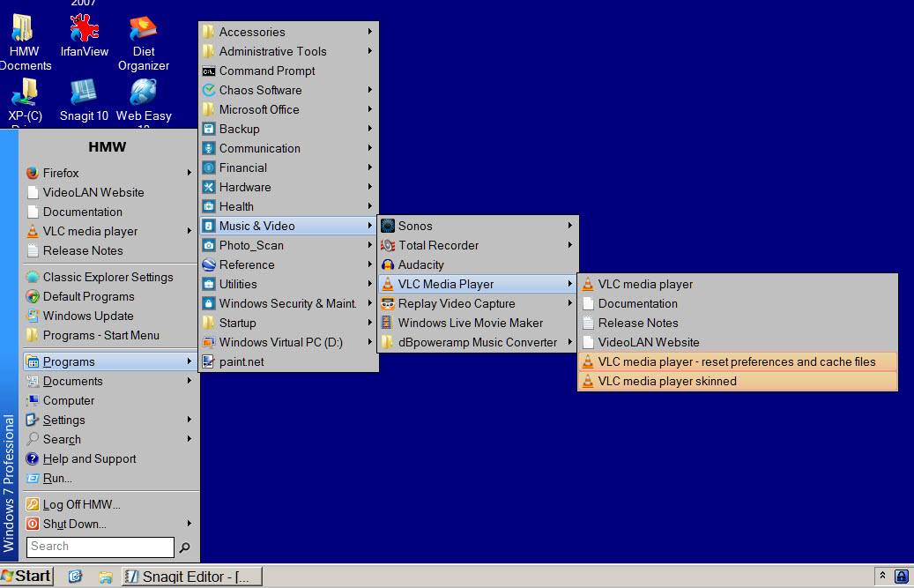Click the Start button

click(x=25, y=576)
